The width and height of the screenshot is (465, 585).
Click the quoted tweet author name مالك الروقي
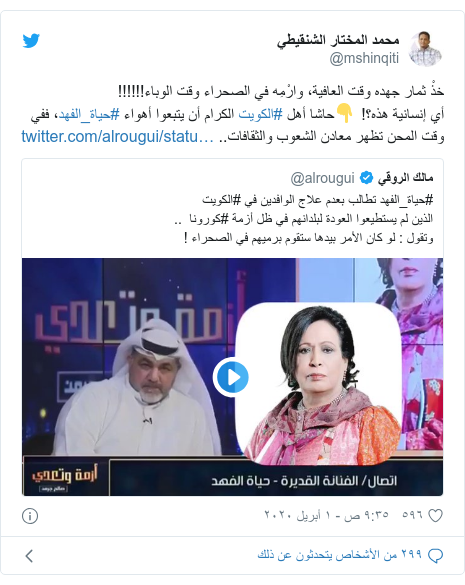[x=405, y=178]
